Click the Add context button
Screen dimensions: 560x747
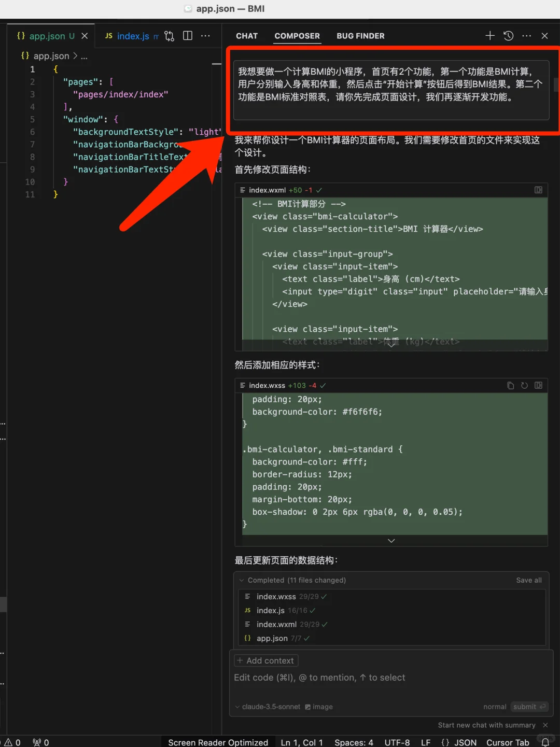pos(265,660)
